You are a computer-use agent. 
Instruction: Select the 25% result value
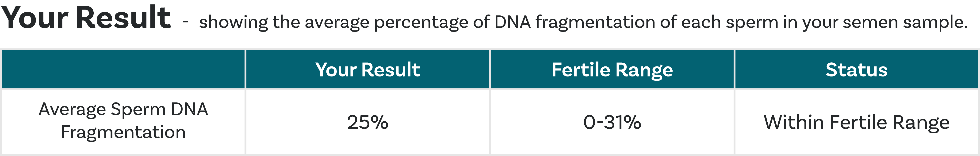coord(367,122)
